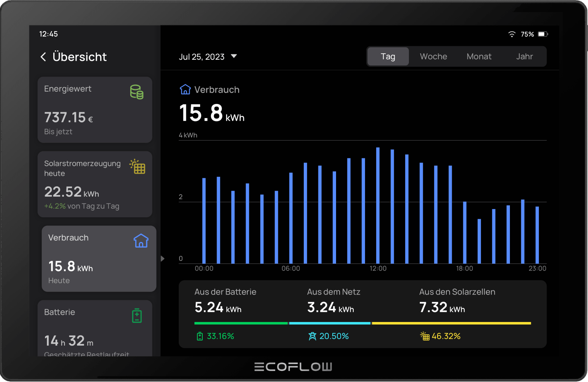Click the power grid tower icon at 20.50%
Screen dimensions: 588x382
(312, 336)
